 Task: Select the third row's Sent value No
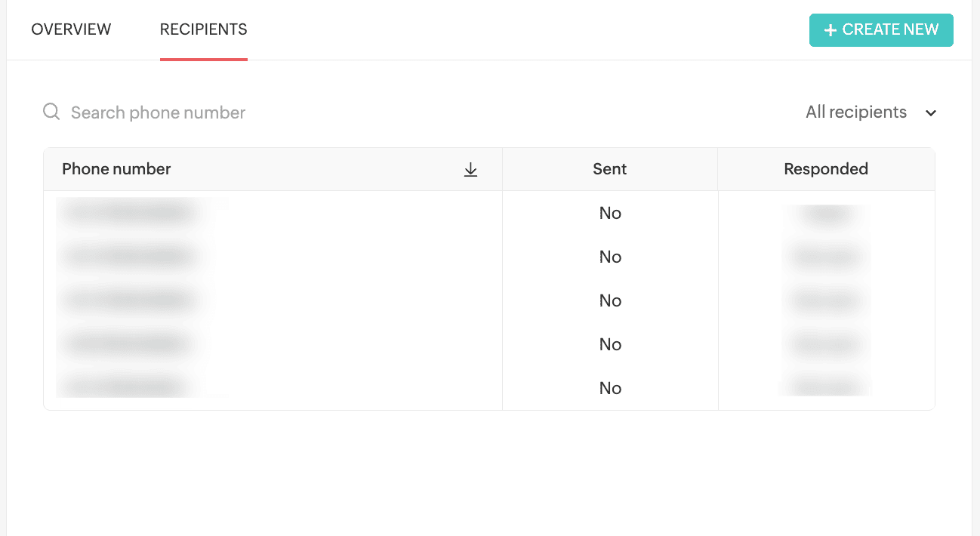(610, 301)
